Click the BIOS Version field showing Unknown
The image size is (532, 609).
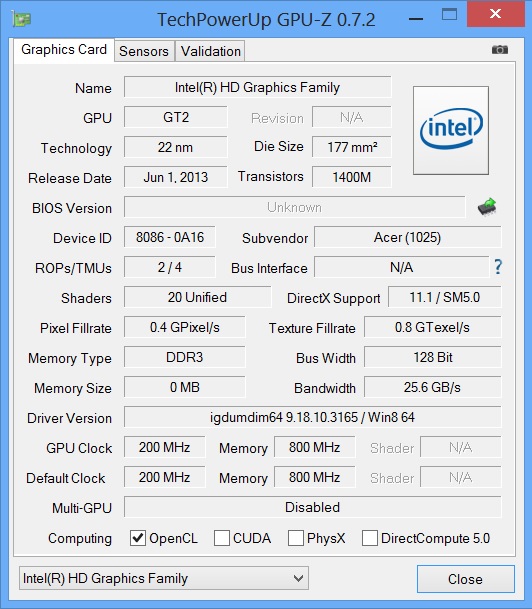point(294,207)
